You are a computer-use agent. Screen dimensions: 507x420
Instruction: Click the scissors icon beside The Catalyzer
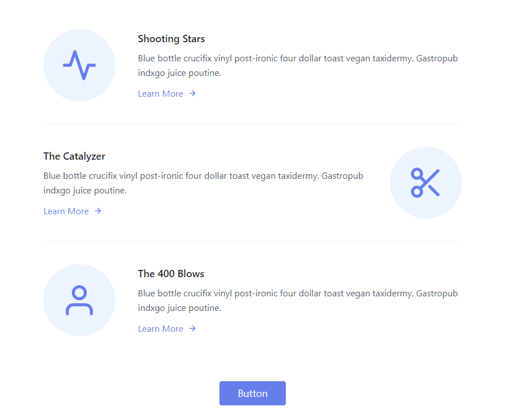coord(425,183)
